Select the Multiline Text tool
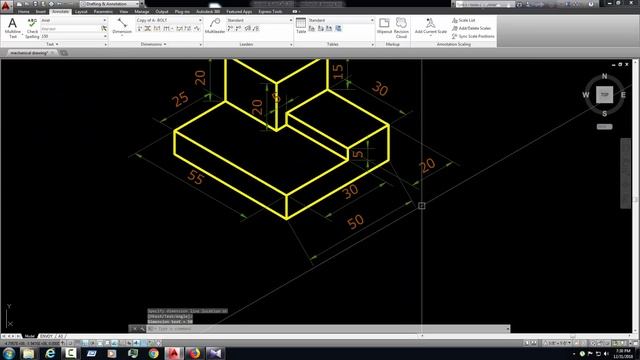 click(13, 28)
